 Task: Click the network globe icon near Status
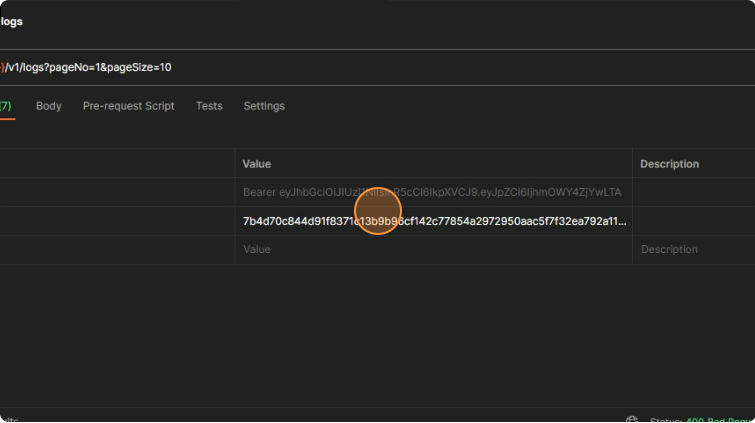[x=632, y=419]
